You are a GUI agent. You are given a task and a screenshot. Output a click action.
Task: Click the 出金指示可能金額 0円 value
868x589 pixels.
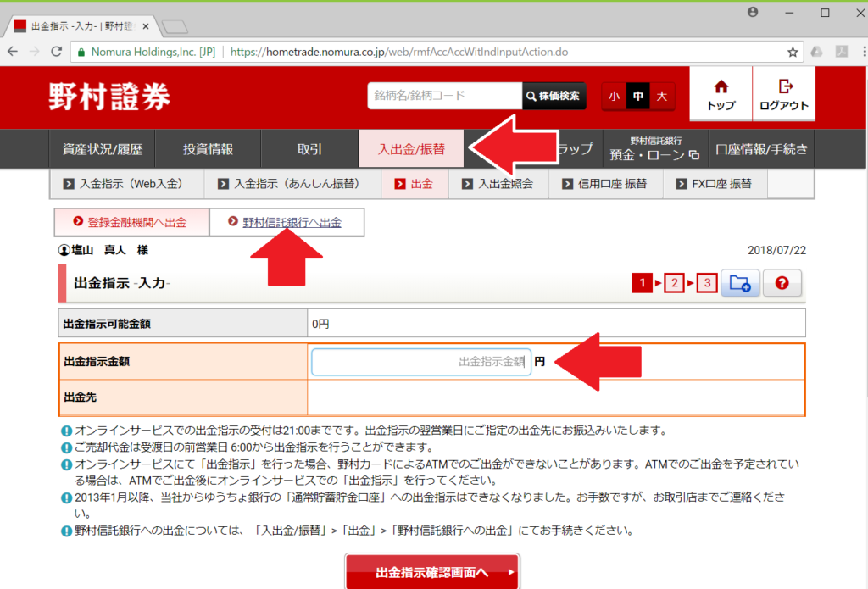(320, 324)
